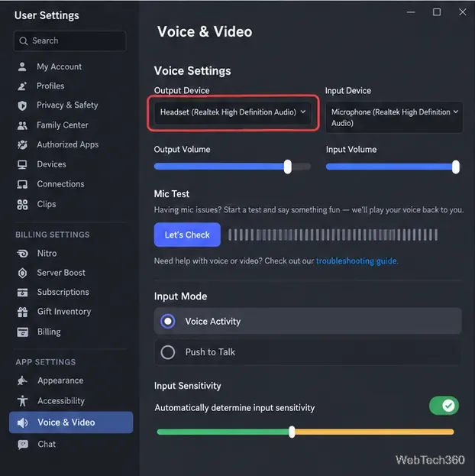
Task: Open the Billing label in sidebar
Action: coord(49,332)
